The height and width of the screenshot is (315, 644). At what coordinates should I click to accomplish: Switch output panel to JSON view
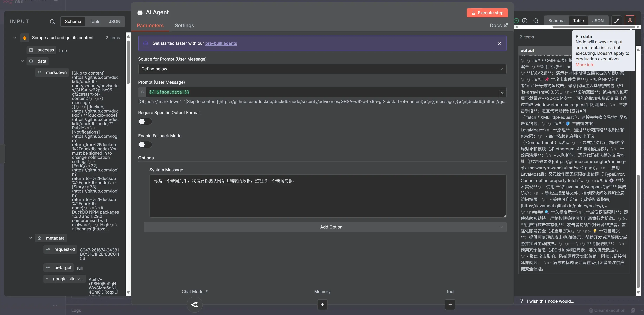(598, 21)
